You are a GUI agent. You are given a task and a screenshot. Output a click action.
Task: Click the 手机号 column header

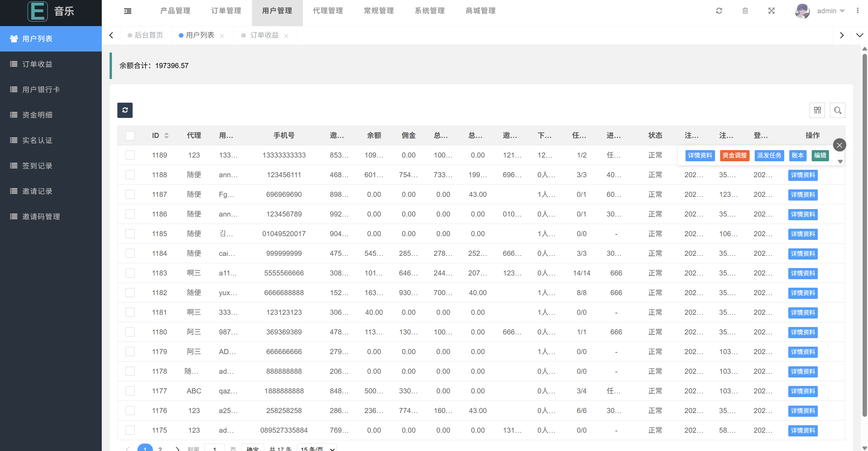[x=284, y=136]
